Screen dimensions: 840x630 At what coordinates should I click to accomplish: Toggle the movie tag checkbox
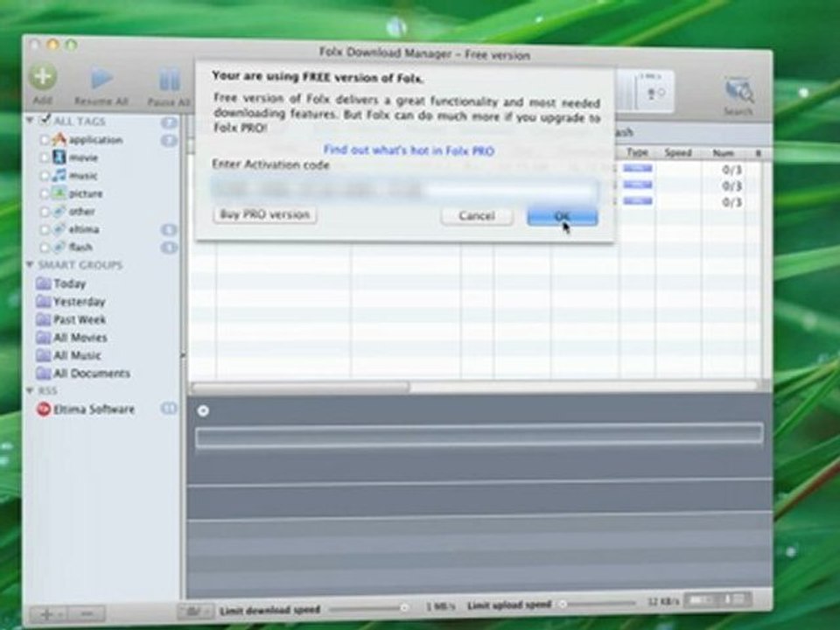45,157
